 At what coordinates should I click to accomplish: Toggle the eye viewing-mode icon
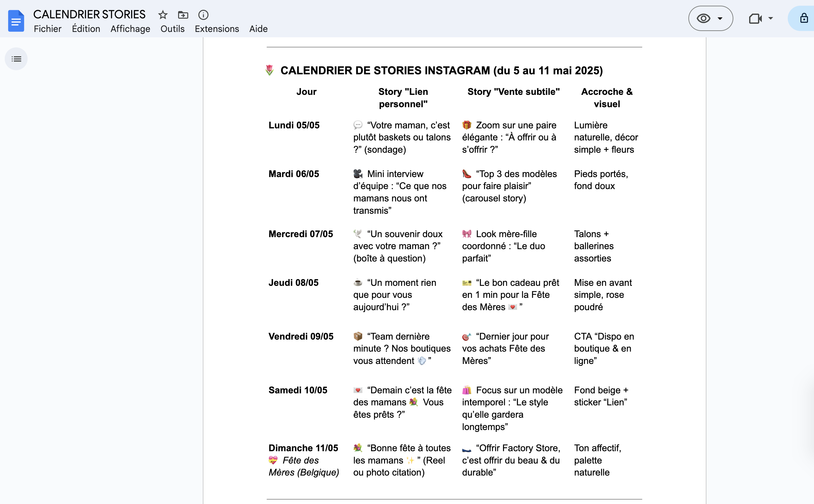pos(703,18)
